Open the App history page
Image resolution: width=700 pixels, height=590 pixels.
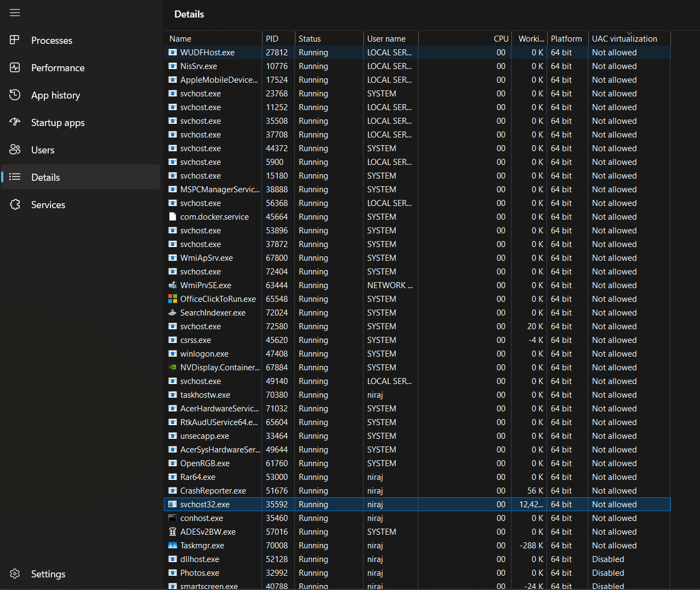[x=81, y=95]
